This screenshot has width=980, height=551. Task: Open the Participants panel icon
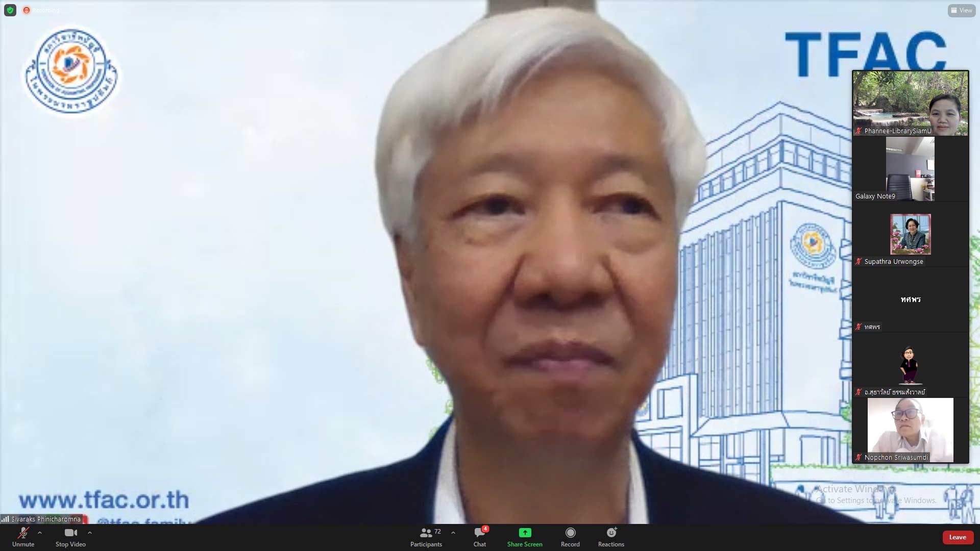pos(426,533)
